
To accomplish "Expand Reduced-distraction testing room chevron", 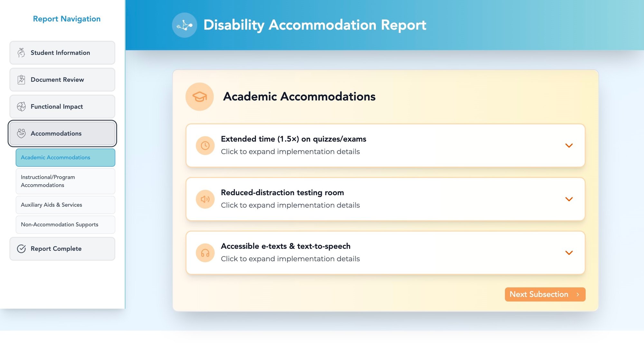I will [x=569, y=199].
